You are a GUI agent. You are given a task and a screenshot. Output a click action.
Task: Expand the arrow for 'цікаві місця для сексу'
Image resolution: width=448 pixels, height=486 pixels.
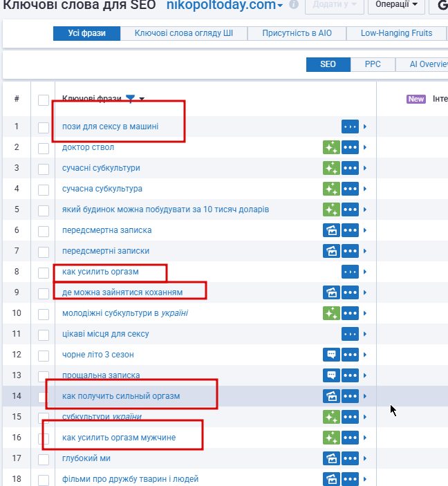coord(365,334)
